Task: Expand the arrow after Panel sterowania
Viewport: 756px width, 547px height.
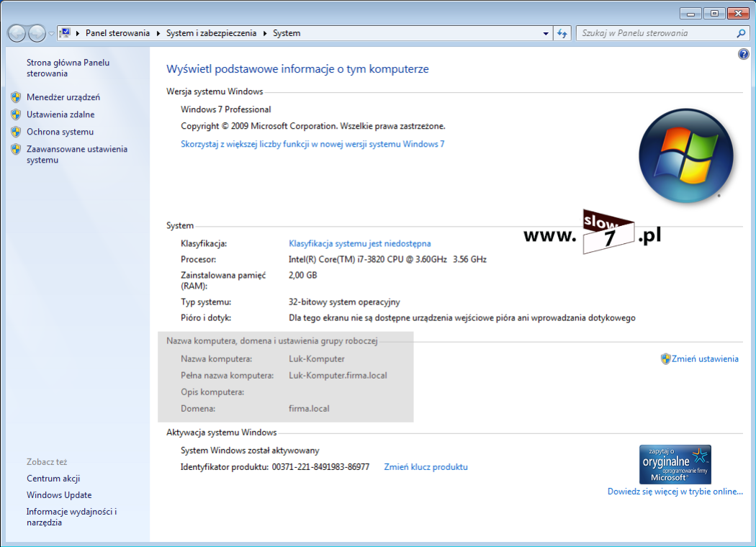Action: coord(158,33)
